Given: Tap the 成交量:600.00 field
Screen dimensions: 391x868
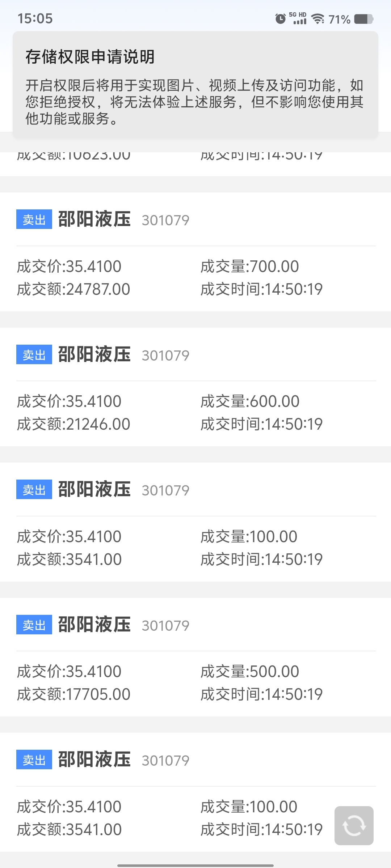Looking at the screenshot, I should click(x=250, y=401).
